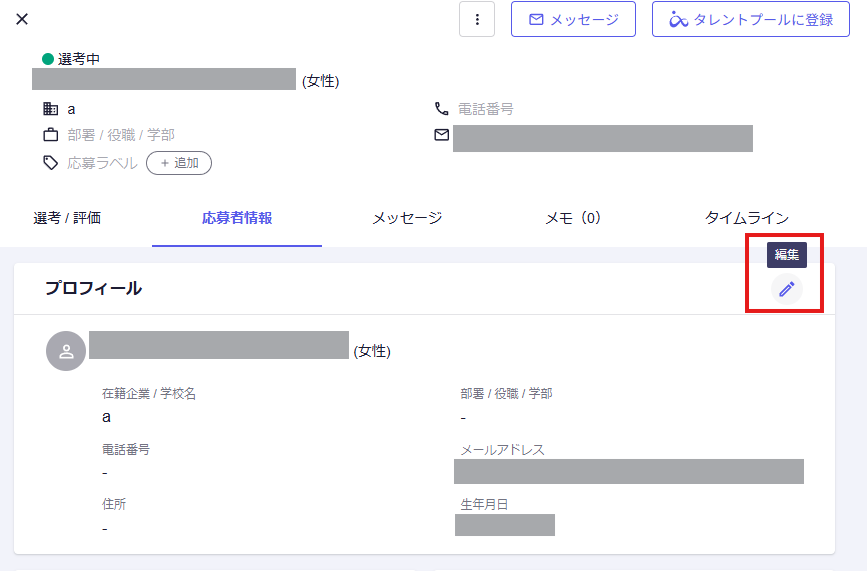Click the envelope icon beside email address
The height and width of the screenshot is (571, 867).
pos(442,135)
